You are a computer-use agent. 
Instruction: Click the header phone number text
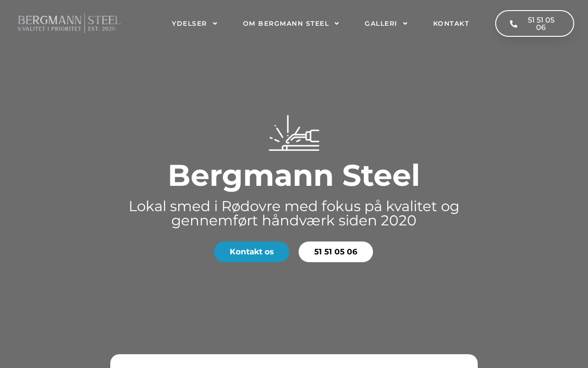click(541, 23)
